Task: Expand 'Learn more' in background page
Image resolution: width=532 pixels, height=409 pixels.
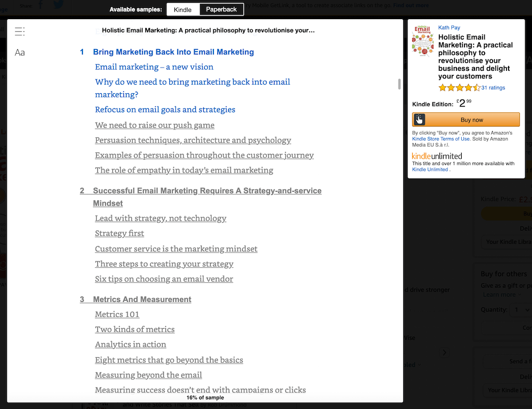Action: coord(502,295)
